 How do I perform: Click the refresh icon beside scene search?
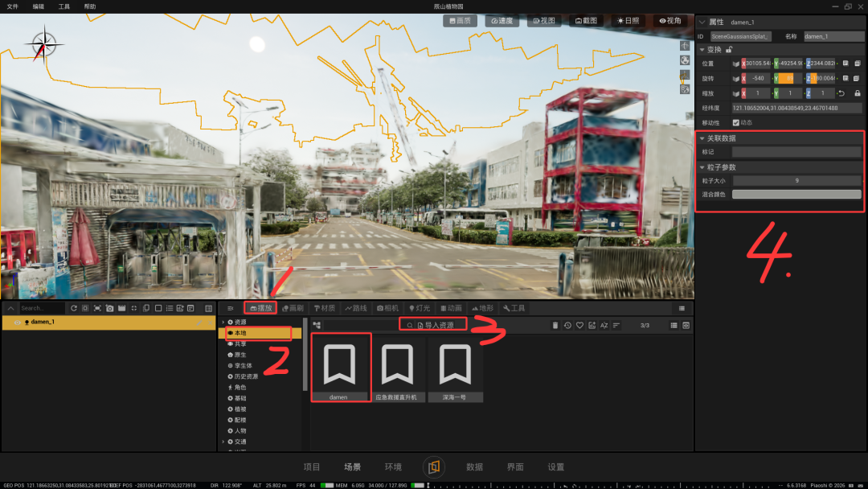coord(74,309)
